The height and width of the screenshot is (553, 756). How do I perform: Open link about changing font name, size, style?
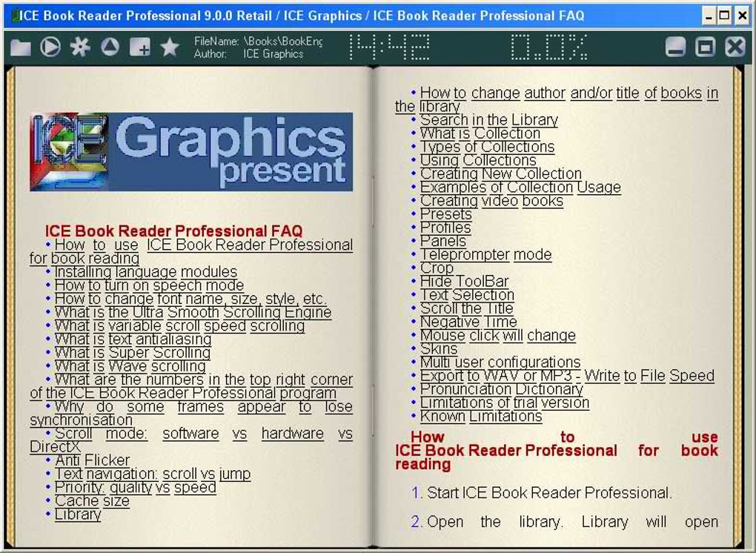point(191,299)
